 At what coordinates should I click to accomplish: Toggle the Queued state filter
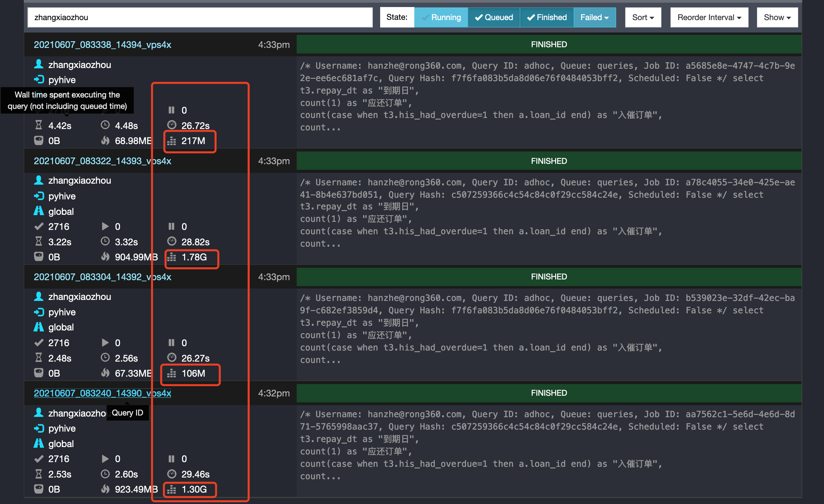click(494, 17)
